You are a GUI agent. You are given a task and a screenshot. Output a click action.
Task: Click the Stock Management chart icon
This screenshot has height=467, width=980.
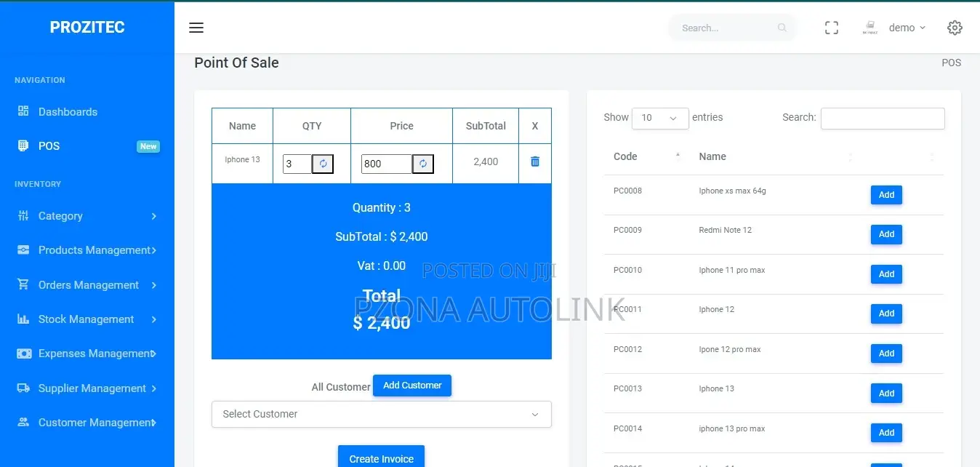[23, 319]
